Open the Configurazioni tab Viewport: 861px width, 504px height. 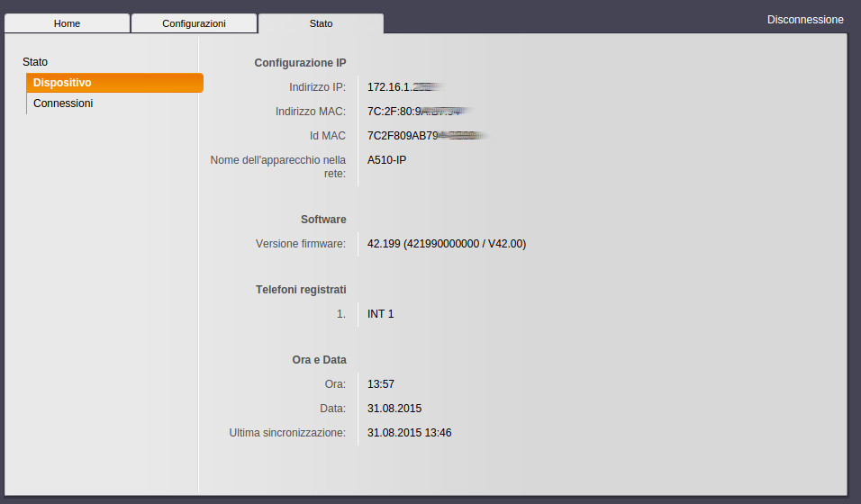point(194,23)
